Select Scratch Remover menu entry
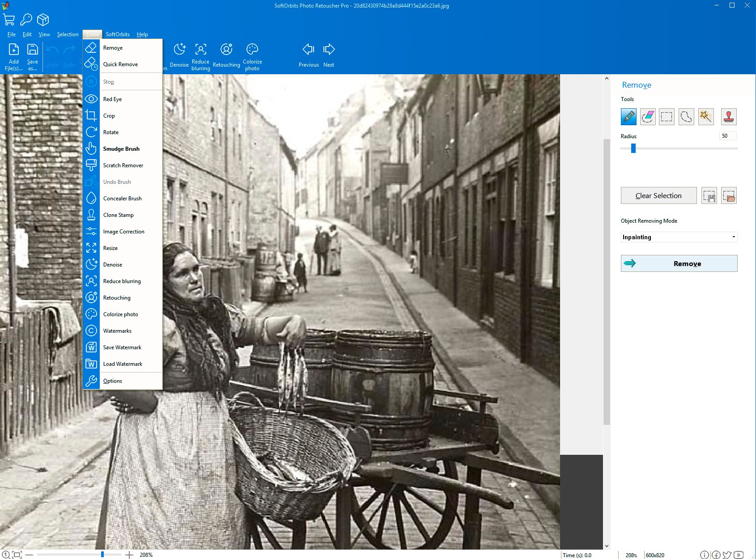The image size is (756, 559). [123, 165]
